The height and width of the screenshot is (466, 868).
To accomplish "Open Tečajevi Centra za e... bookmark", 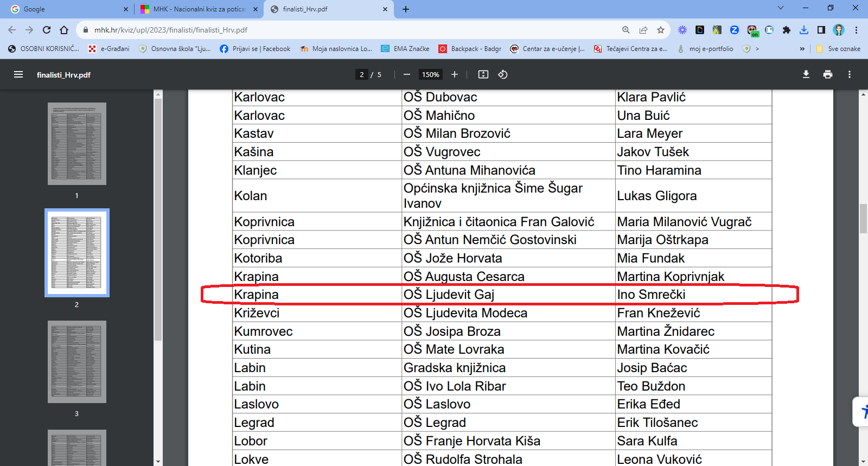I will [630, 49].
